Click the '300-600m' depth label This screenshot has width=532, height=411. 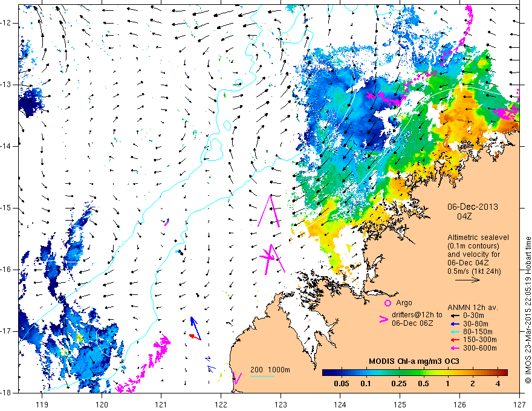pos(480,348)
